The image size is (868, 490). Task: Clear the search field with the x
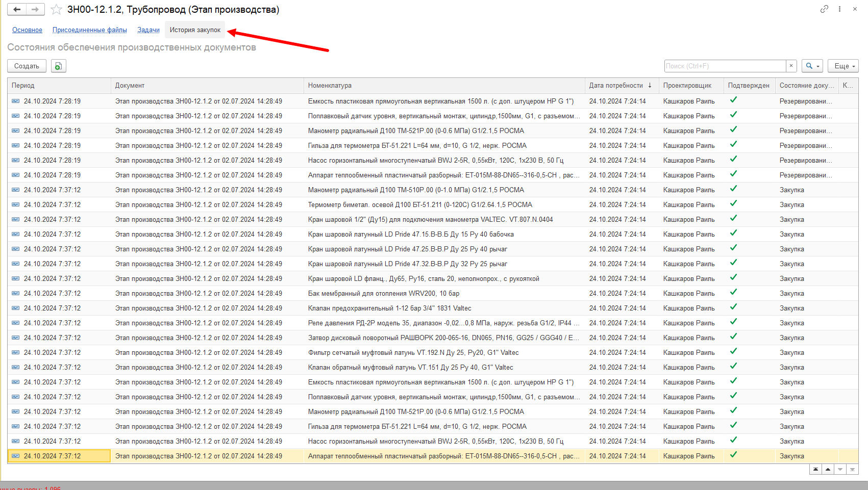[x=791, y=66]
